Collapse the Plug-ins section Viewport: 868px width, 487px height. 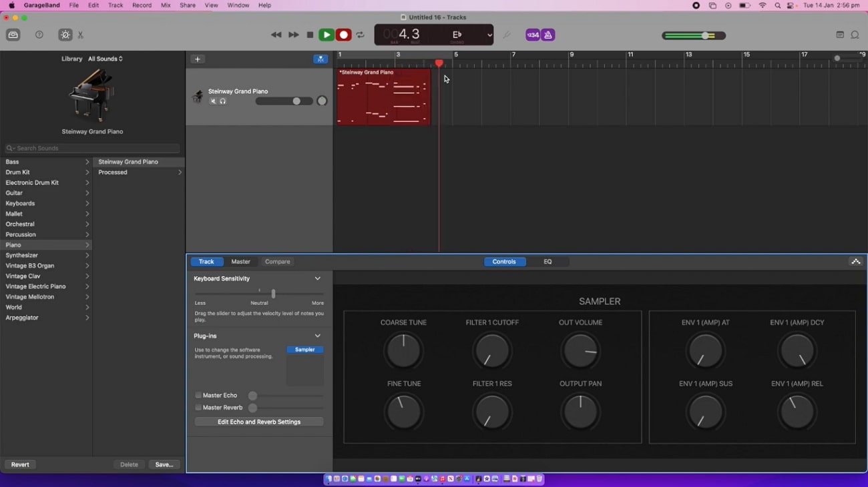[x=318, y=336]
